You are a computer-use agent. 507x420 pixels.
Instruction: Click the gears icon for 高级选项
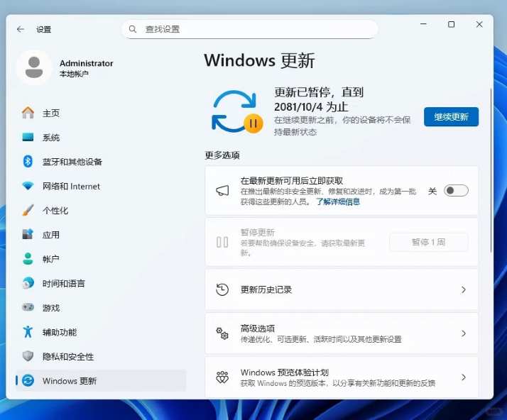coord(222,333)
